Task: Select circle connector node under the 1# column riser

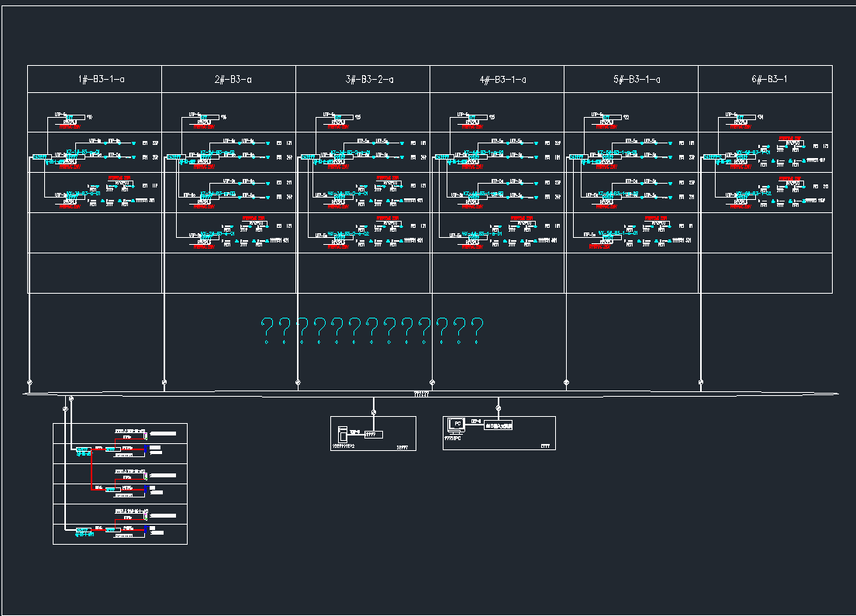Action: (x=29, y=382)
